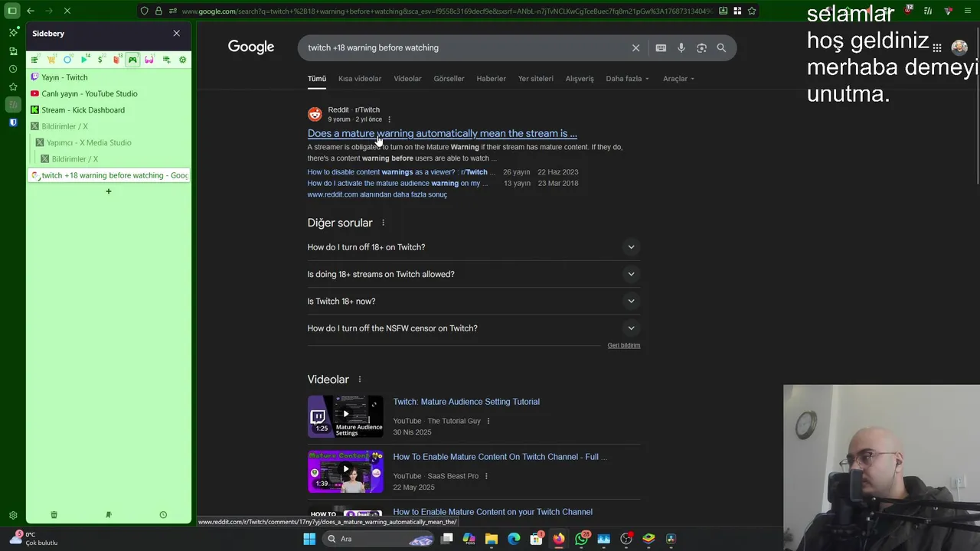Open synced tabs in left strip
Image resolution: width=980 pixels, height=551 pixels.
tap(13, 51)
